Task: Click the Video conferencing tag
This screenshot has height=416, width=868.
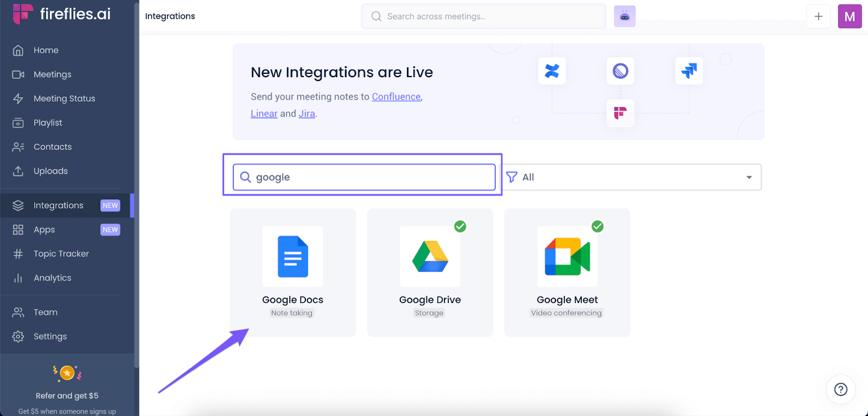Action: pos(566,313)
